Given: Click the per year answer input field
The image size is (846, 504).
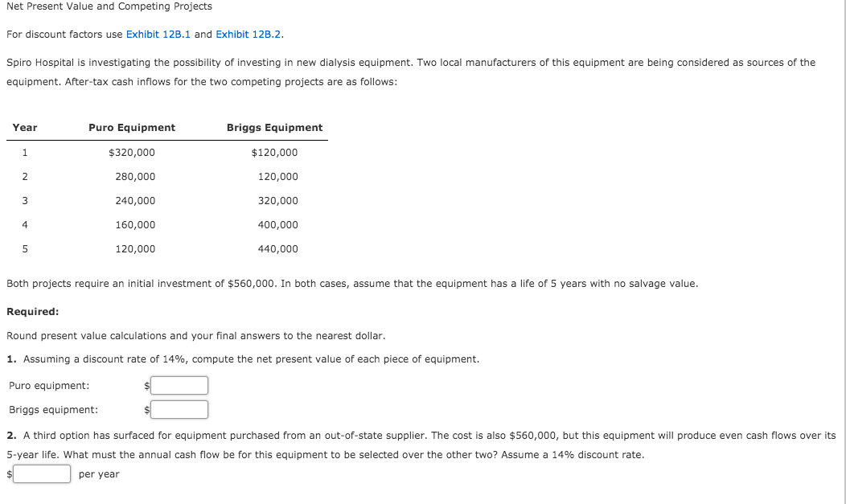Looking at the screenshot, I should (40, 473).
